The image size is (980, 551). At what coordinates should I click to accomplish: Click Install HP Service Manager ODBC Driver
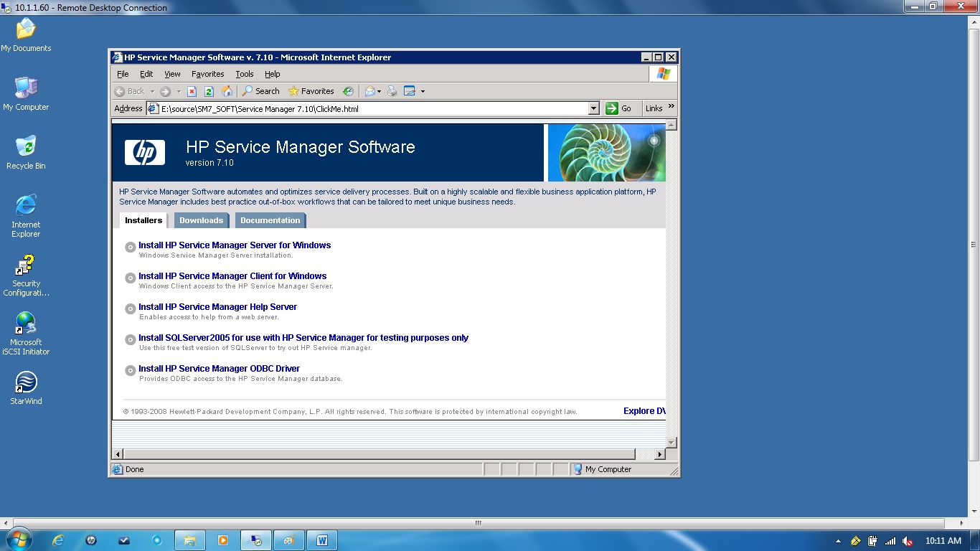click(219, 369)
